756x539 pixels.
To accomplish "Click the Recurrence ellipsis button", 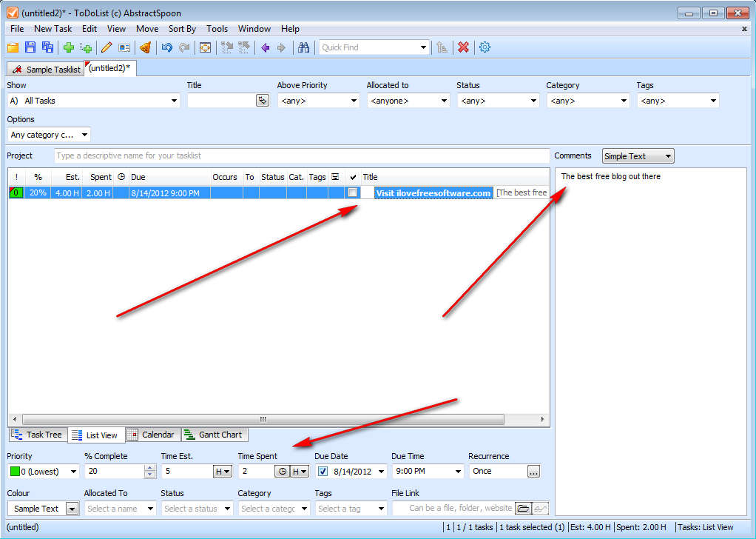I will [x=533, y=471].
